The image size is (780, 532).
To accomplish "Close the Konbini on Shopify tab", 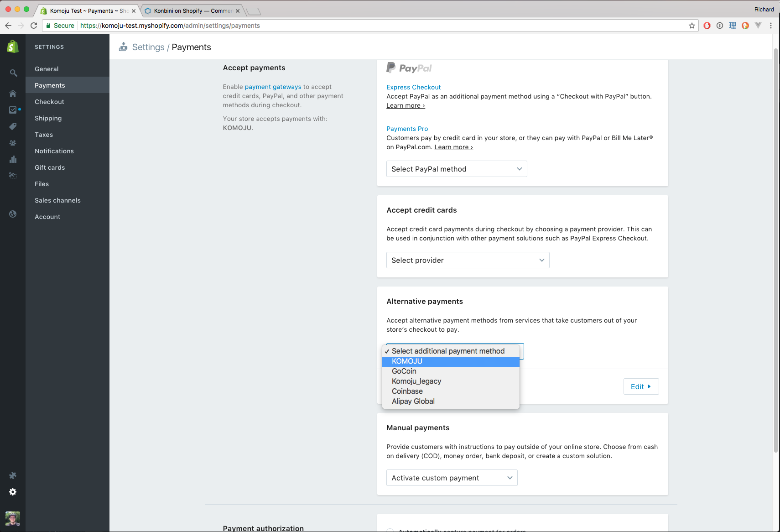I will point(238,11).
